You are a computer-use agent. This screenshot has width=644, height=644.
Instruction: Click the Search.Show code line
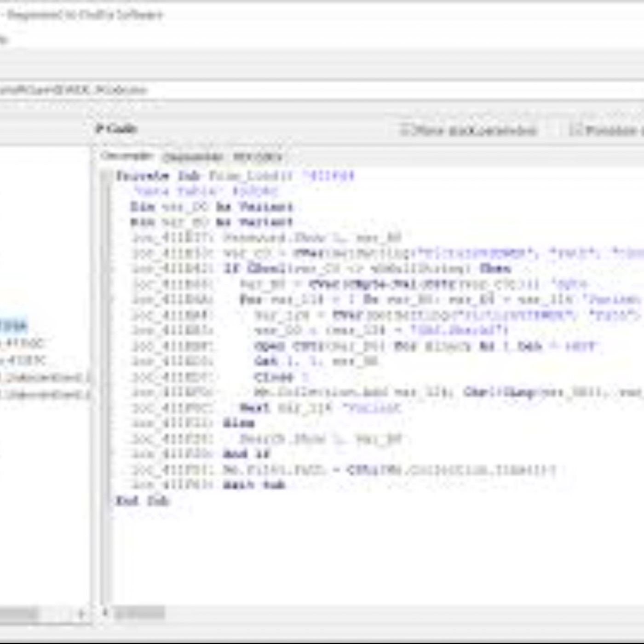[267, 439]
